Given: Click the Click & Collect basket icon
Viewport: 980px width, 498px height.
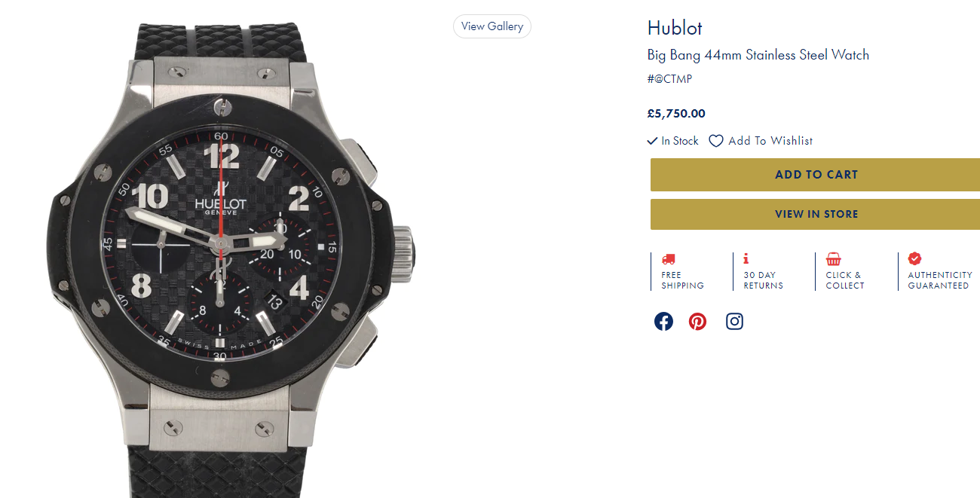Looking at the screenshot, I should click(833, 259).
